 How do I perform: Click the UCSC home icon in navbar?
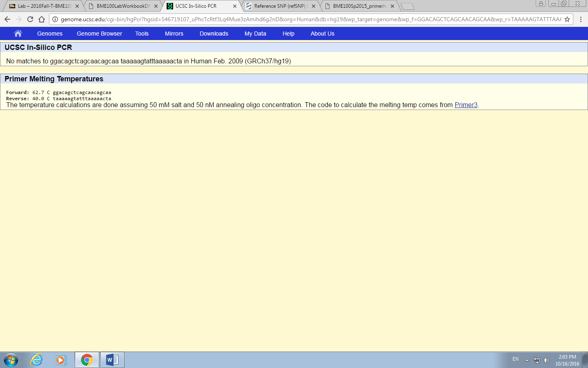click(18, 34)
